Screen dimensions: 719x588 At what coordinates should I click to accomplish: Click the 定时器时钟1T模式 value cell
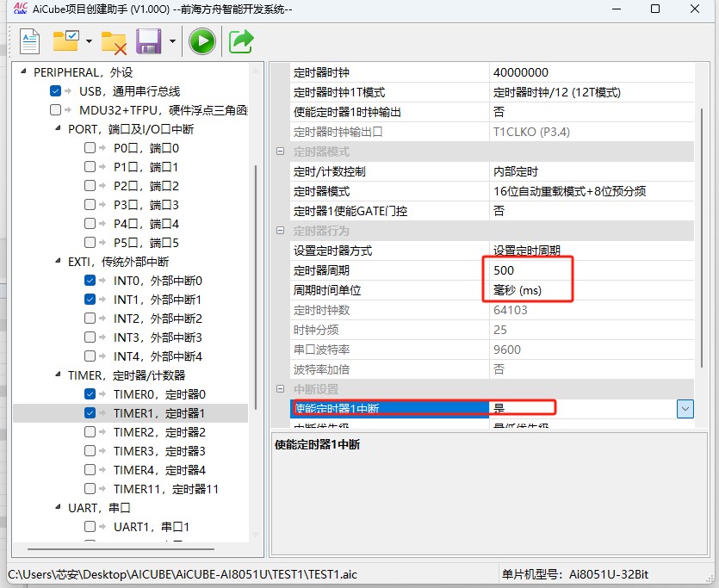tap(592, 92)
